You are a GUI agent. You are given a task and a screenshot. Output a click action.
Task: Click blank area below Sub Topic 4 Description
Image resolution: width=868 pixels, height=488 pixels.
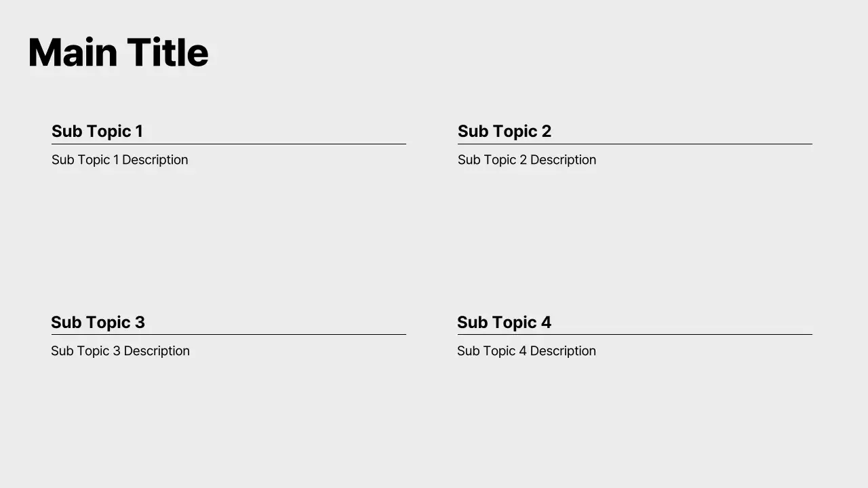pos(635,407)
